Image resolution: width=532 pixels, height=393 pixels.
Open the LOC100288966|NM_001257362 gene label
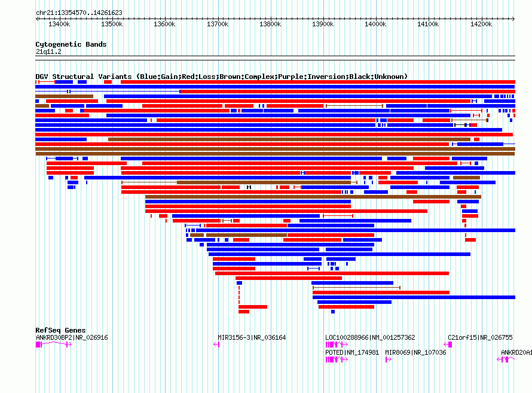[x=370, y=338]
